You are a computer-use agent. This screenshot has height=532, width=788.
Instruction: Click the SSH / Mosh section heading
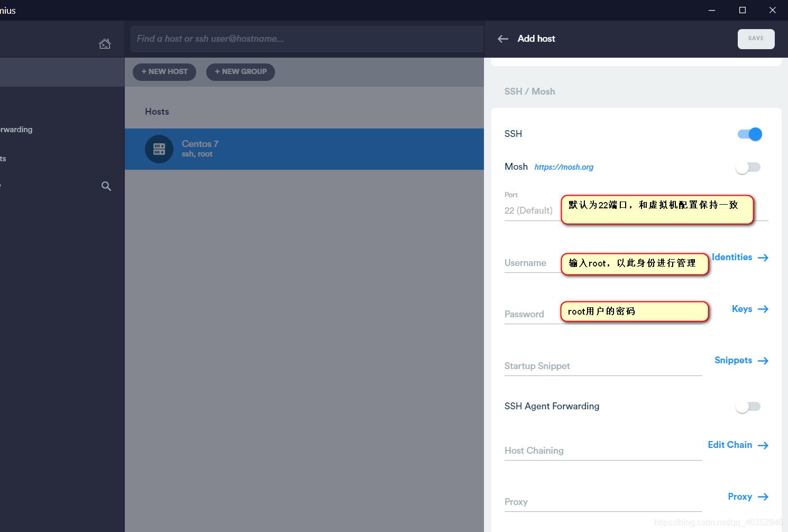tap(529, 91)
